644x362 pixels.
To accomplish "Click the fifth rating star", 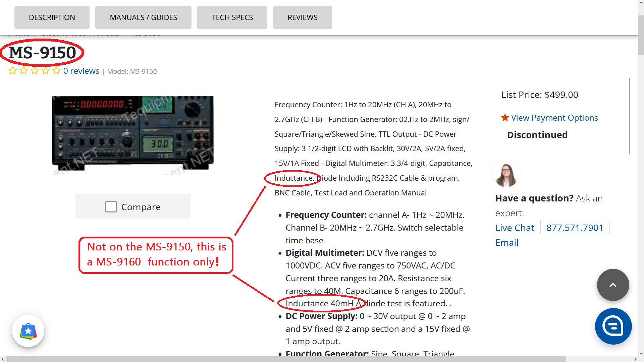I will point(56,71).
